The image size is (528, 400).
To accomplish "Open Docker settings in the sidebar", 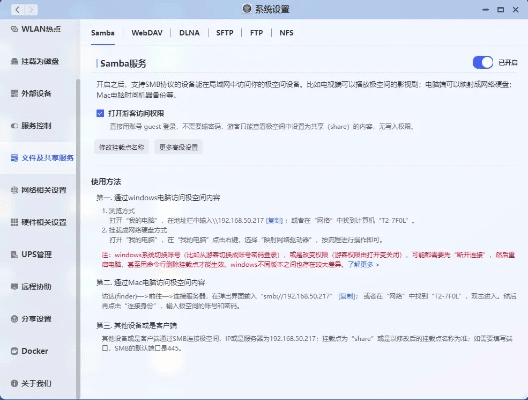I will (x=35, y=351).
